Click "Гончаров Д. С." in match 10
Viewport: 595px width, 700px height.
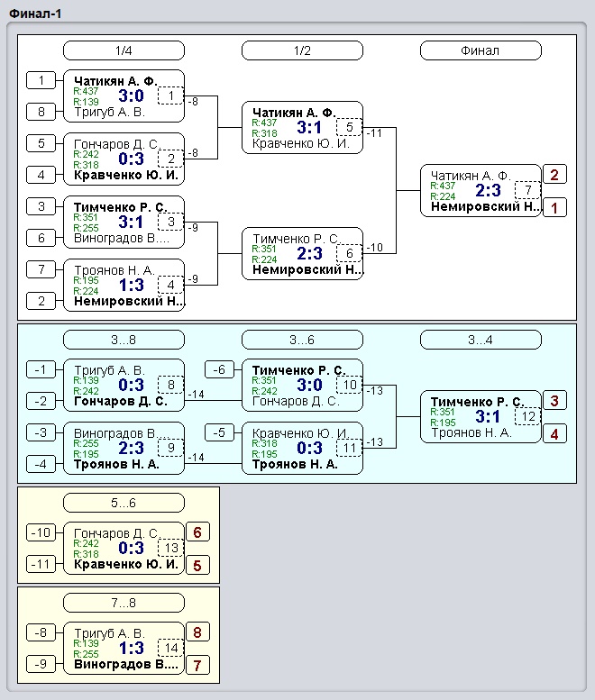click(x=297, y=401)
